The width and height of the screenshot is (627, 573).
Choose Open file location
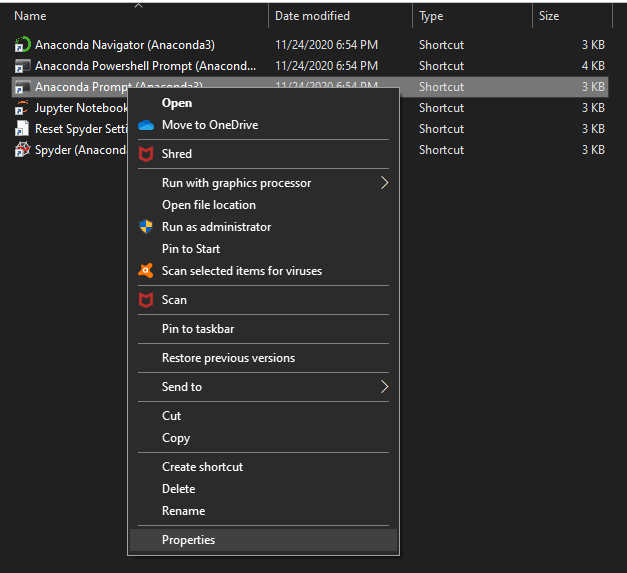point(209,205)
